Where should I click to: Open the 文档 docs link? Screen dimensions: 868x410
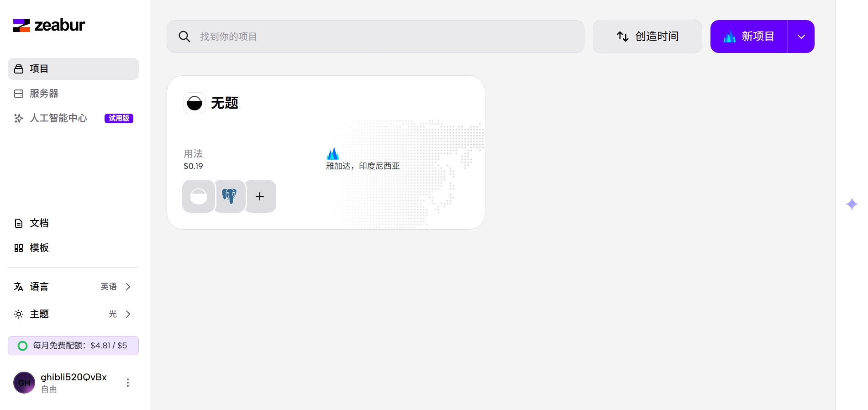coord(39,223)
